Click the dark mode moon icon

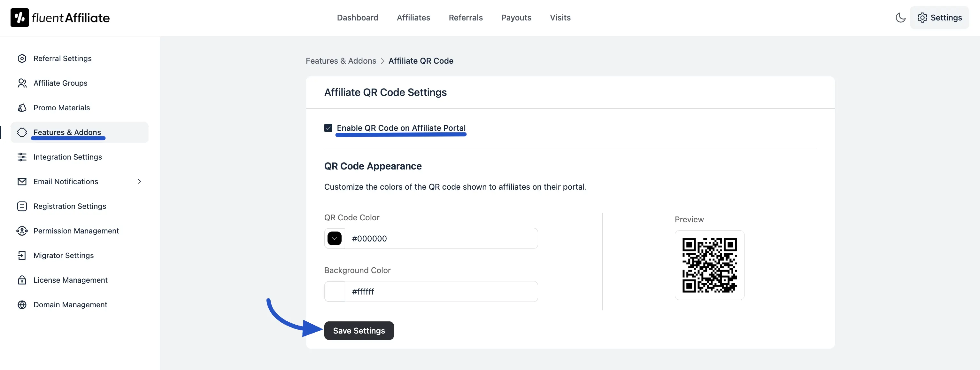900,18
